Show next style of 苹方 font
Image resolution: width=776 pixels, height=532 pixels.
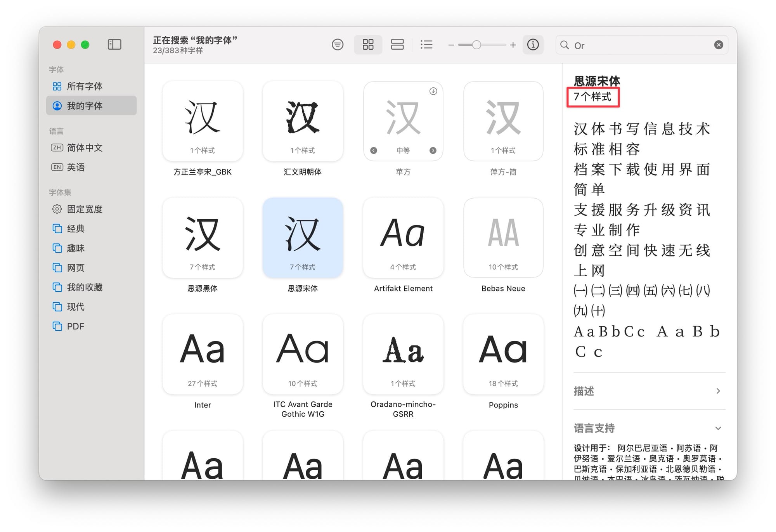click(x=433, y=151)
